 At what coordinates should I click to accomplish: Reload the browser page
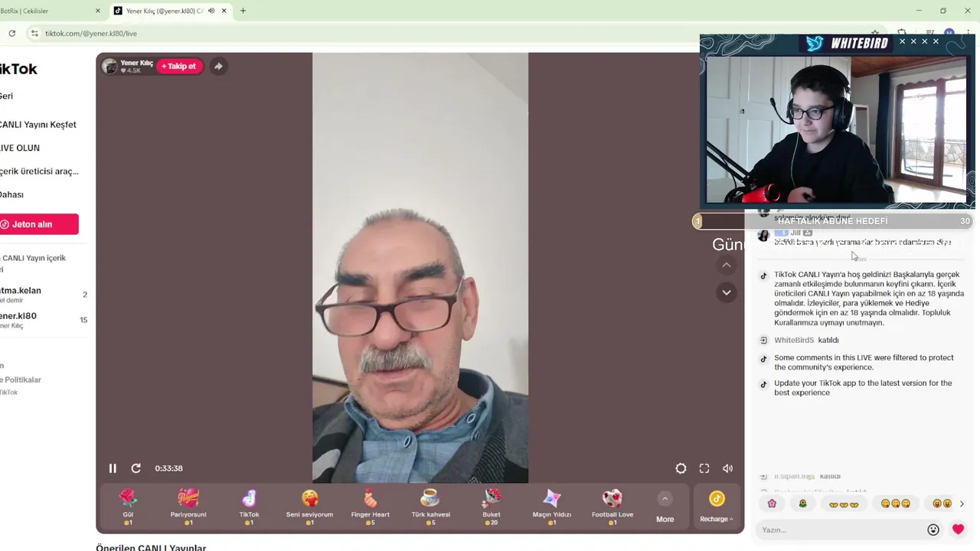coord(11,33)
